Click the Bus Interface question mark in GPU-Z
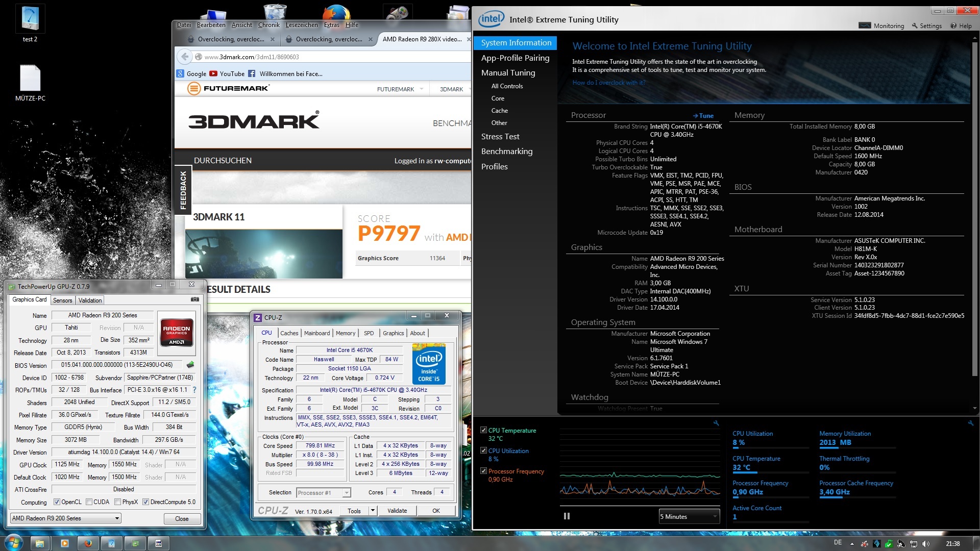The width and height of the screenshot is (980, 551). [194, 390]
